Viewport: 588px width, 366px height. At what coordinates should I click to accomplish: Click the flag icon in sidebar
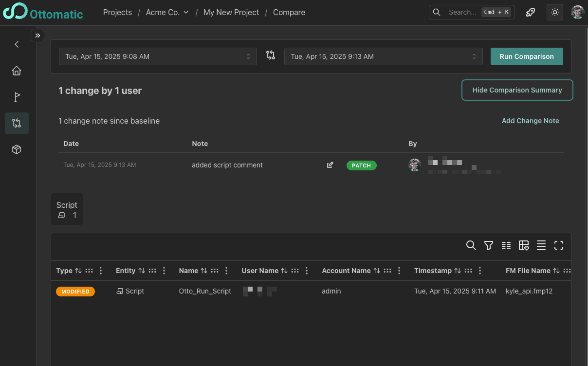point(17,97)
